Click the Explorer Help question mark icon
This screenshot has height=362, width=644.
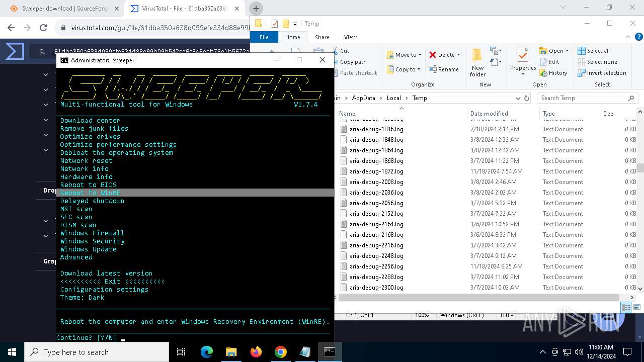click(x=638, y=37)
